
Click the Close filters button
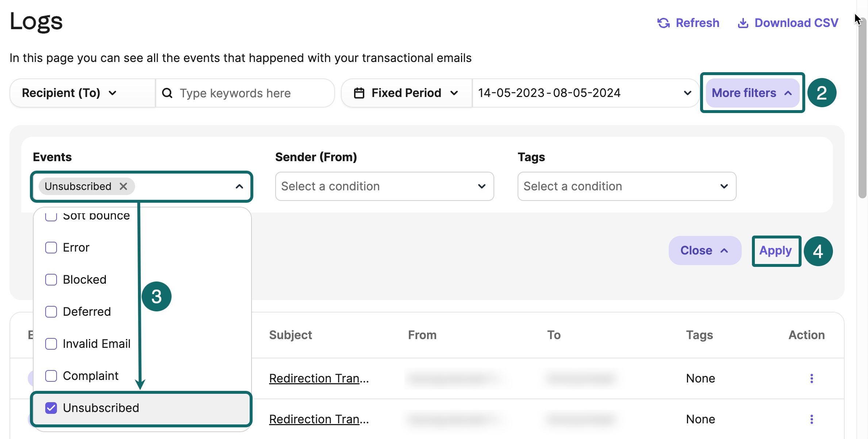pos(705,250)
